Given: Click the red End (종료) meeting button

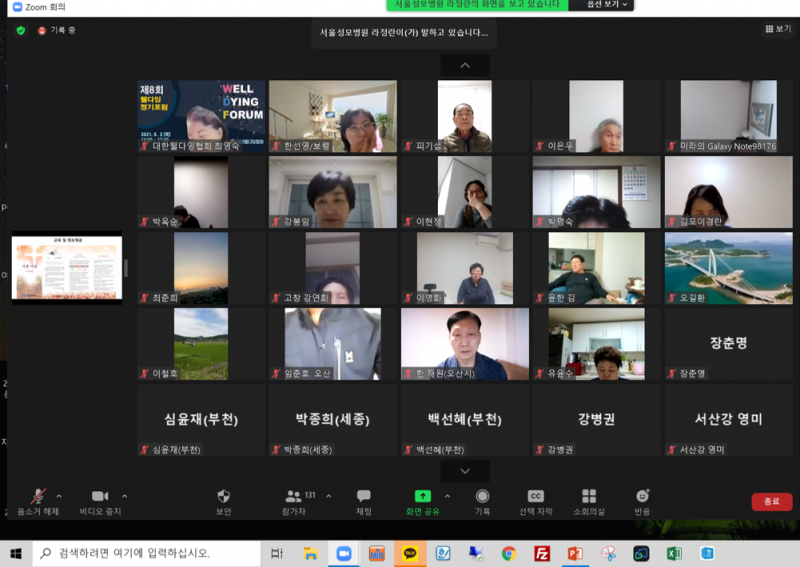Looking at the screenshot, I should [771, 502].
